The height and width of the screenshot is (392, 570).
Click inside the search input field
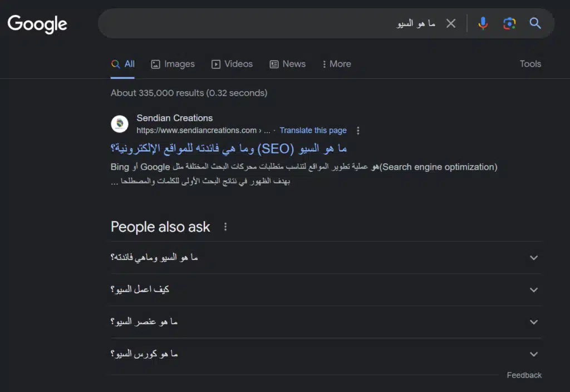(334, 23)
